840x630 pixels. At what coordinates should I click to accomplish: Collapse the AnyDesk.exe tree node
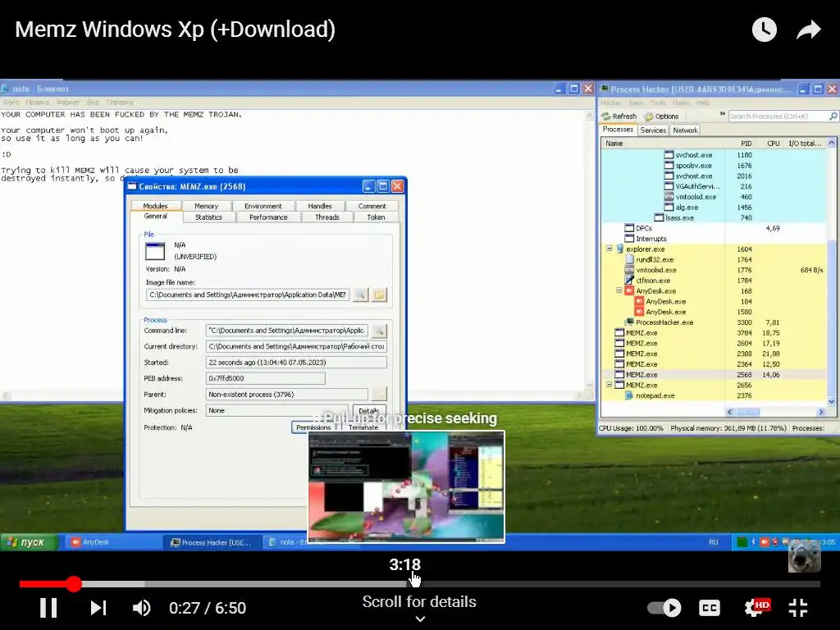[619, 290]
